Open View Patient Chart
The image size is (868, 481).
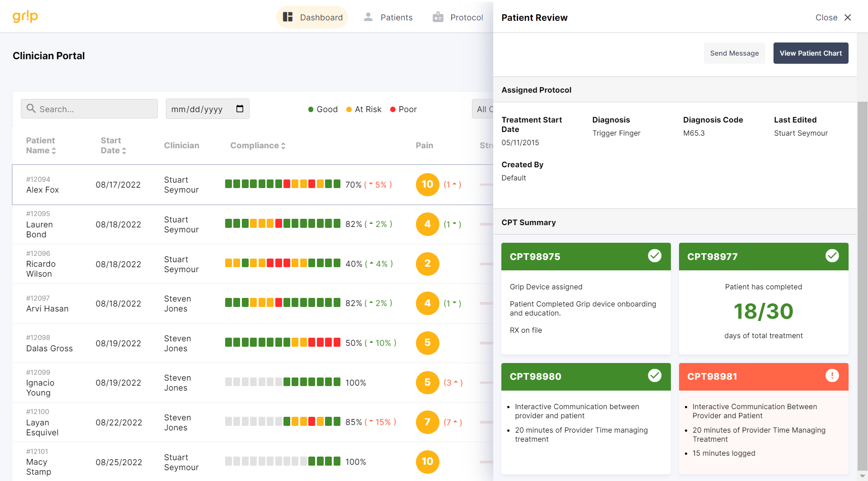click(x=811, y=53)
